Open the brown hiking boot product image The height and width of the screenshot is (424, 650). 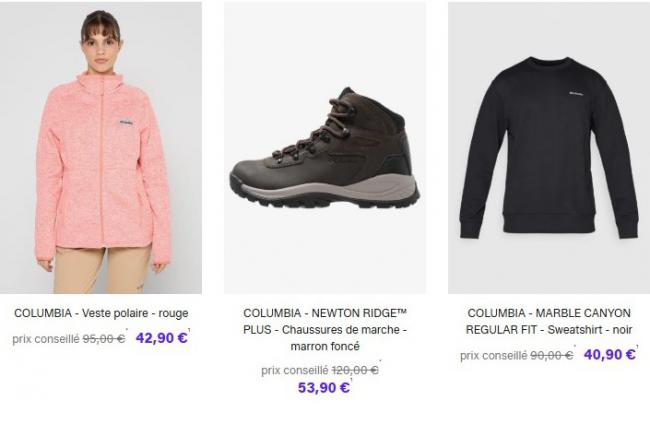[x=325, y=148]
